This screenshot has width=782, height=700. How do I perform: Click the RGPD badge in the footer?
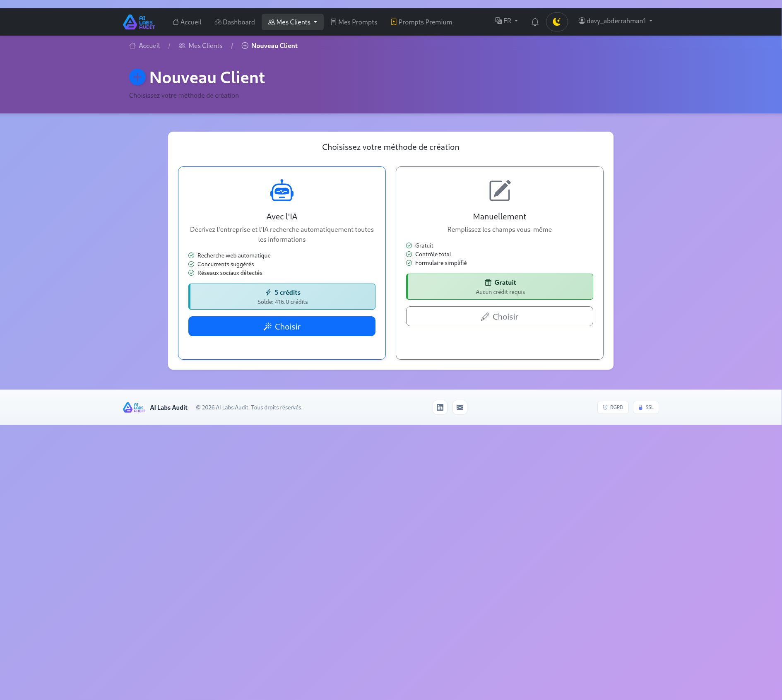pos(613,407)
